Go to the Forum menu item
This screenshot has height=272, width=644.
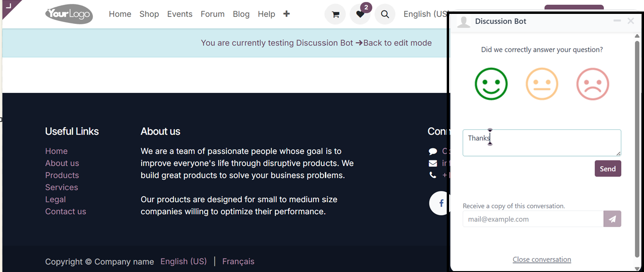(213, 14)
